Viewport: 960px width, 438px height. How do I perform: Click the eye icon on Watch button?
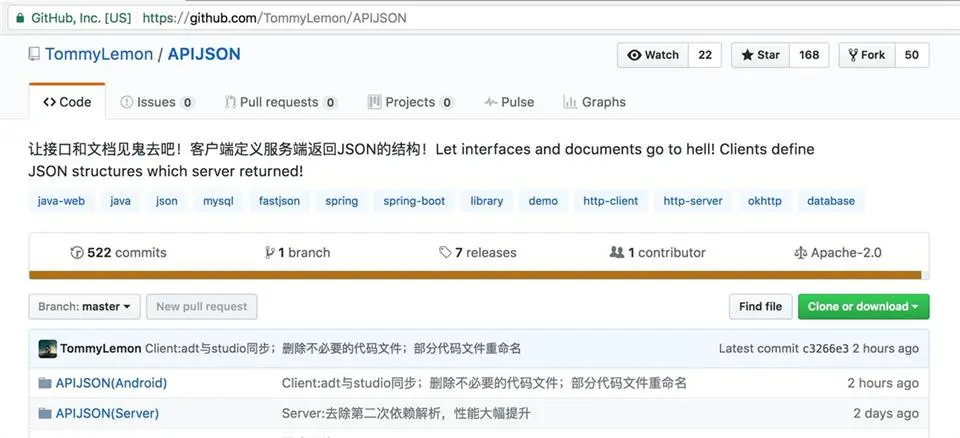pos(634,55)
